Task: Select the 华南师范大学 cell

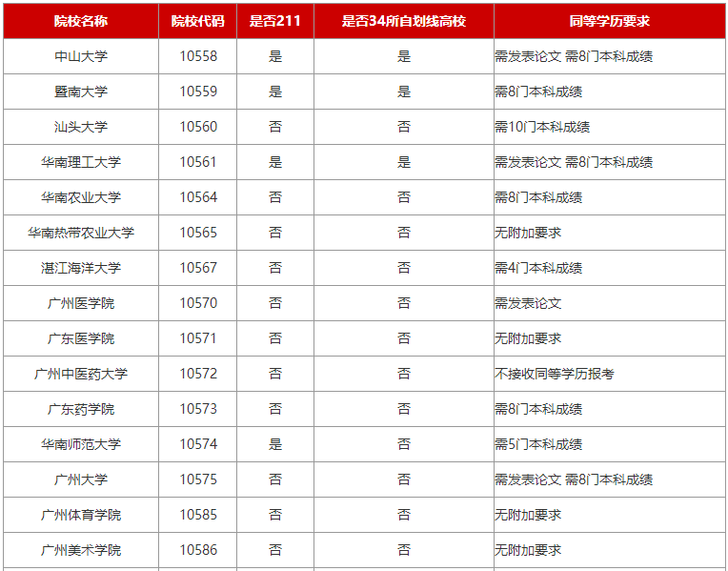Action: coord(81,444)
